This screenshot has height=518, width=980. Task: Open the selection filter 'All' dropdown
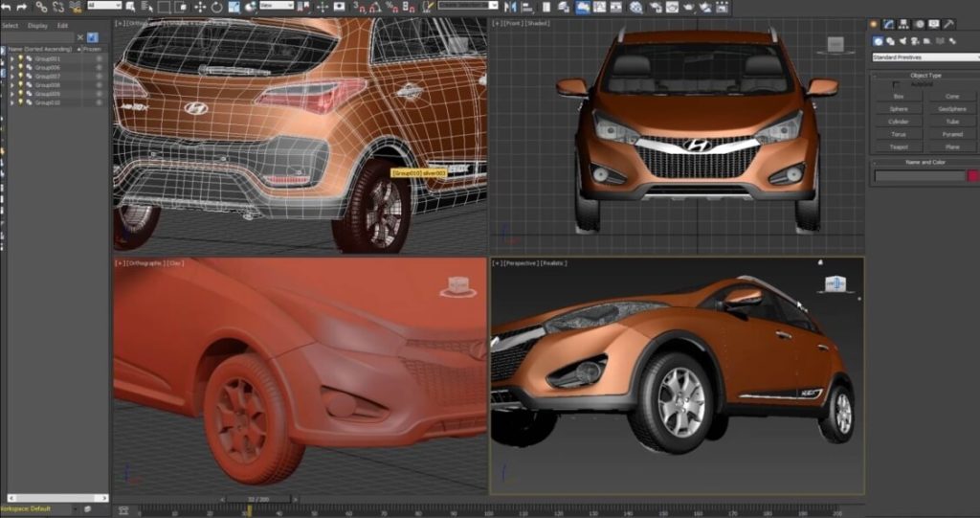coord(104,5)
